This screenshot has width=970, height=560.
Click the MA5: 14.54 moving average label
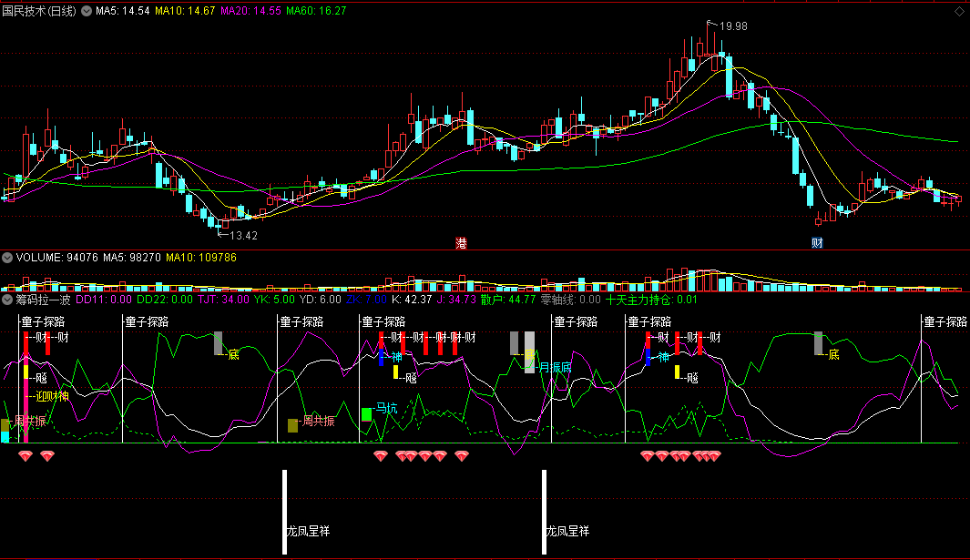pyautogui.click(x=122, y=11)
